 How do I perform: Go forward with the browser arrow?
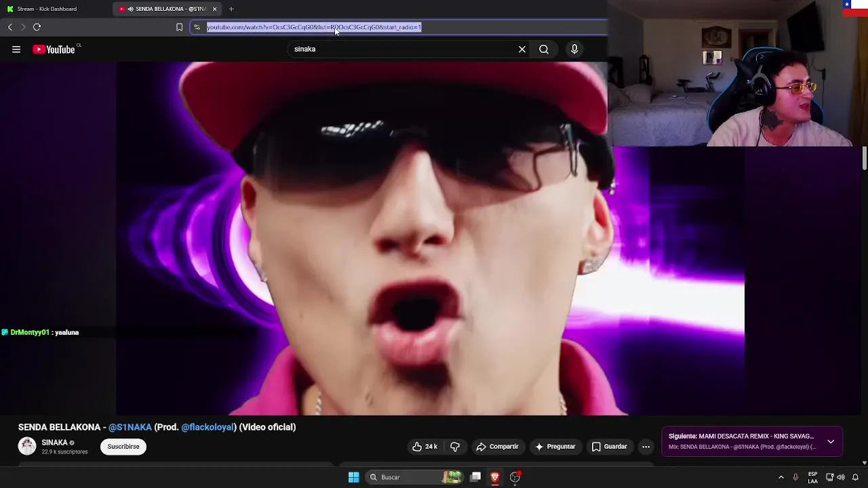pyautogui.click(x=23, y=27)
